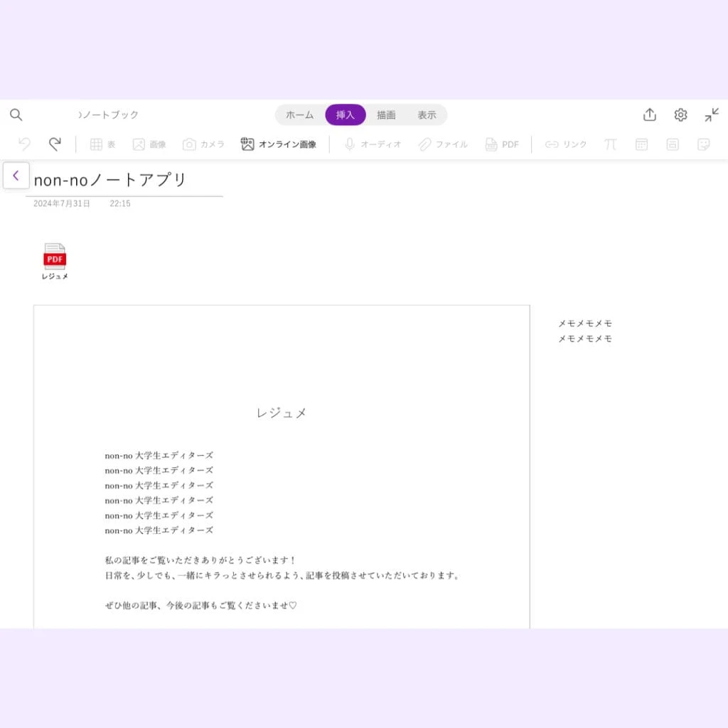This screenshot has height=728, width=728.
Task: Open the sticker icon
Action: coord(704,144)
